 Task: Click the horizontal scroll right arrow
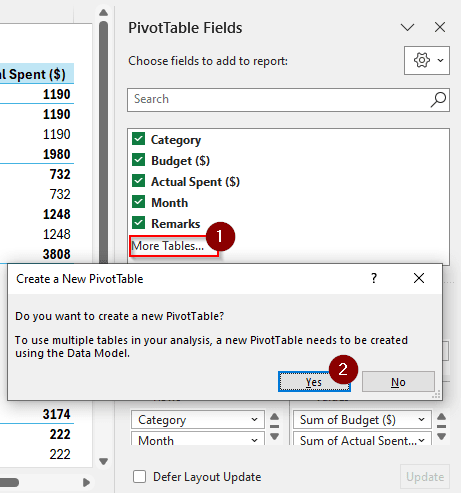click(x=86, y=482)
